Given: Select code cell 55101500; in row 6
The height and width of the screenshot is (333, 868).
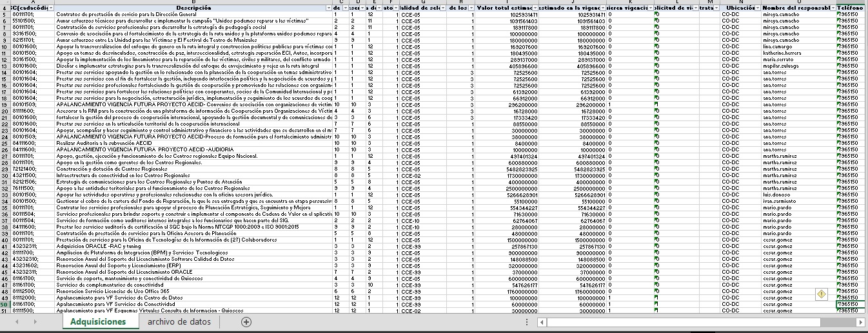Looking at the screenshot, I should coord(32,20).
